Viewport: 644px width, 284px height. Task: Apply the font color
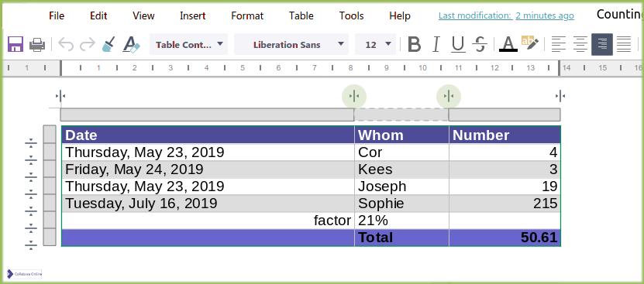point(508,44)
